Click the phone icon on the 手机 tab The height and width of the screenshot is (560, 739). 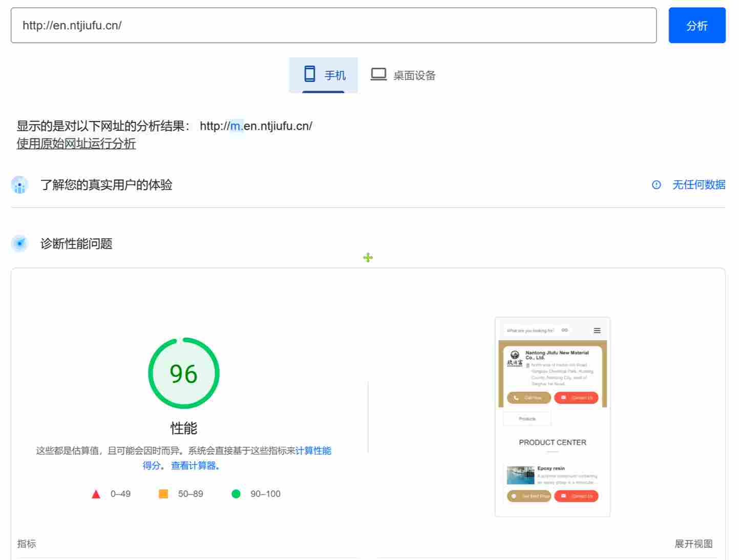pos(309,74)
